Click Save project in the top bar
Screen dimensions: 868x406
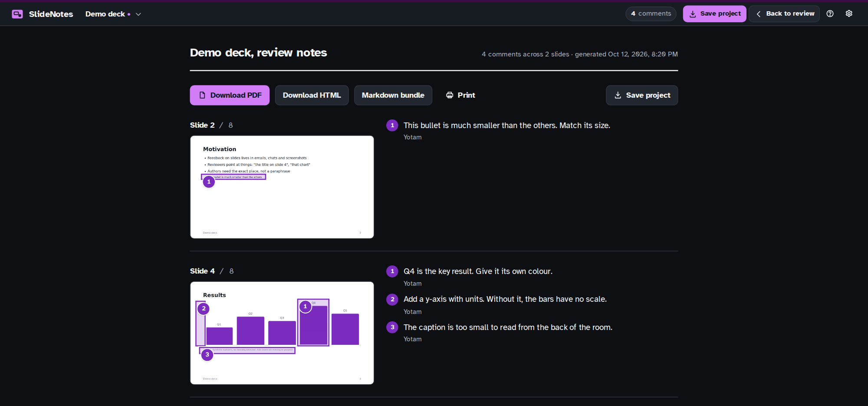click(x=714, y=13)
